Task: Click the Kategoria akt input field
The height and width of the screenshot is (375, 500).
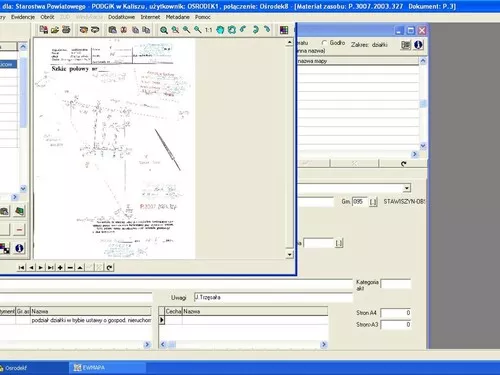Action: [x=396, y=284]
